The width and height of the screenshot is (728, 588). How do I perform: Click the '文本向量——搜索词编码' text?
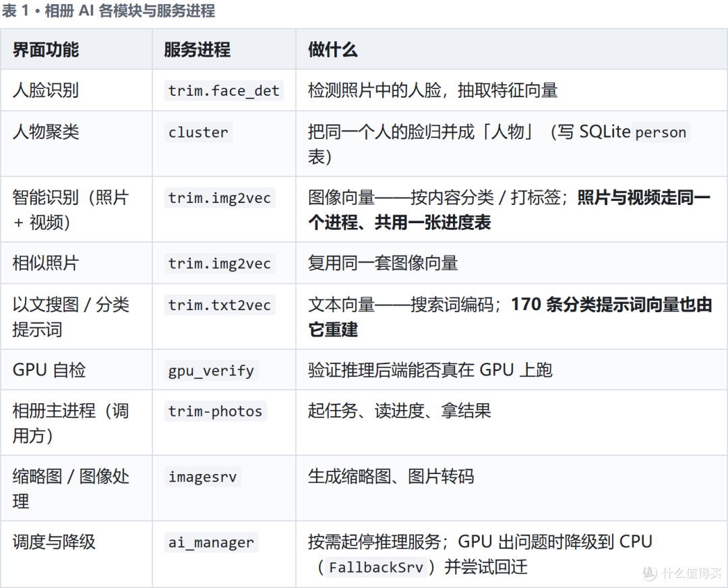400,305
